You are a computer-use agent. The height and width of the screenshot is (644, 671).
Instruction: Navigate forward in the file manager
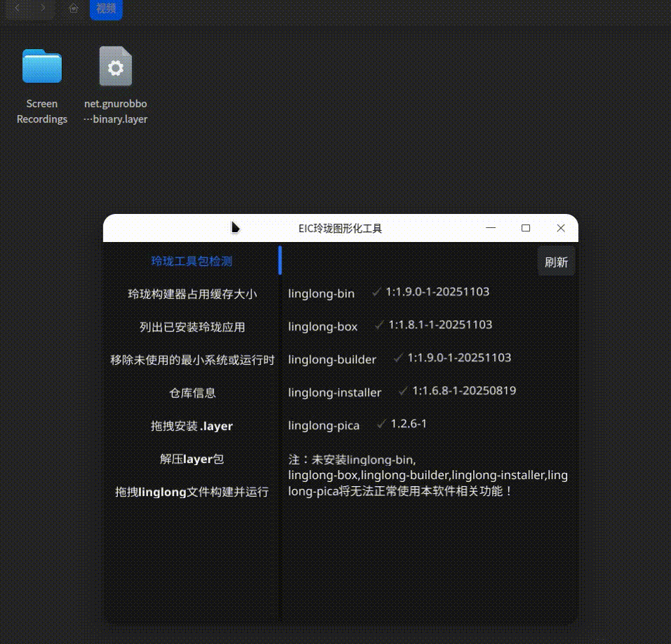click(x=43, y=8)
